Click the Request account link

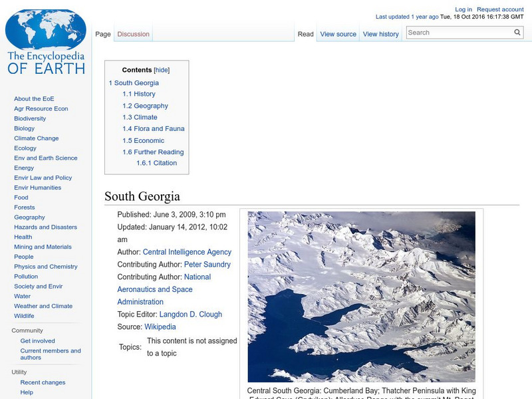pos(500,9)
